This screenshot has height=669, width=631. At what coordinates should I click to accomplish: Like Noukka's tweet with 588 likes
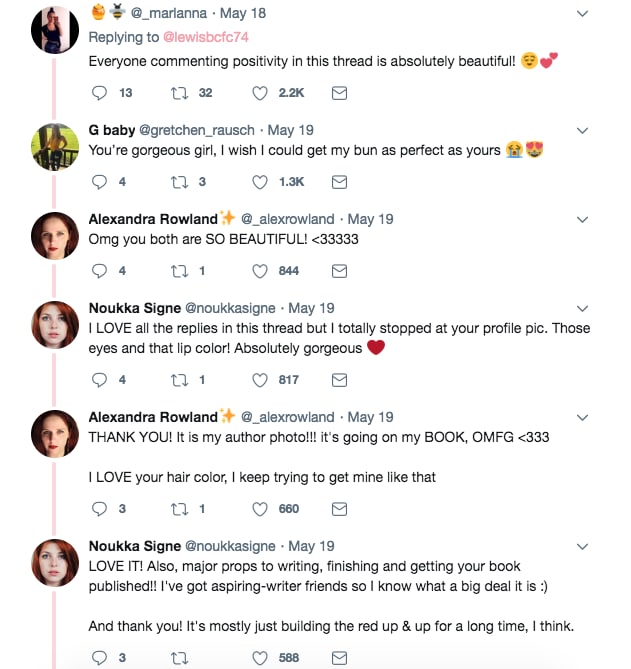260,658
